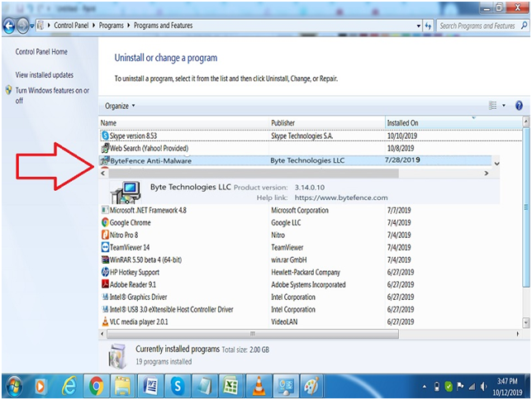The width and height of the screenshot is (532, 400).
Task: Click the HP Hotkey Support icon
Action: click(x=105, y=272)
